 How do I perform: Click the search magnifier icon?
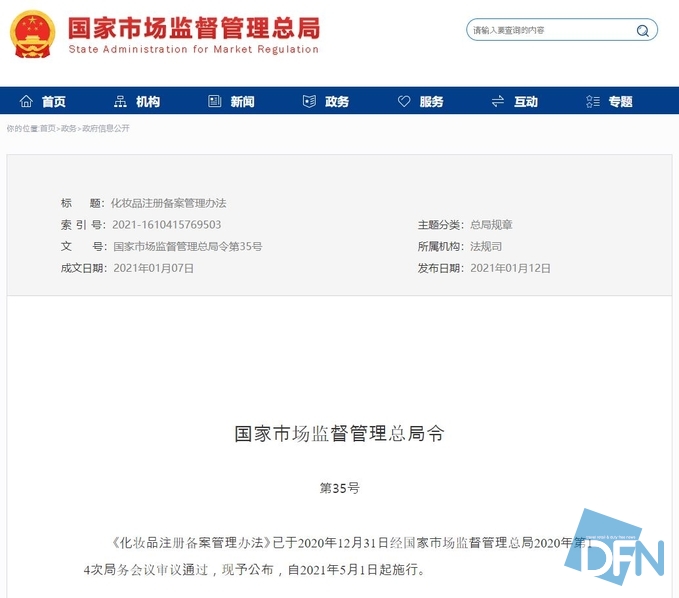pyautogui.click(x=643, y=30)
